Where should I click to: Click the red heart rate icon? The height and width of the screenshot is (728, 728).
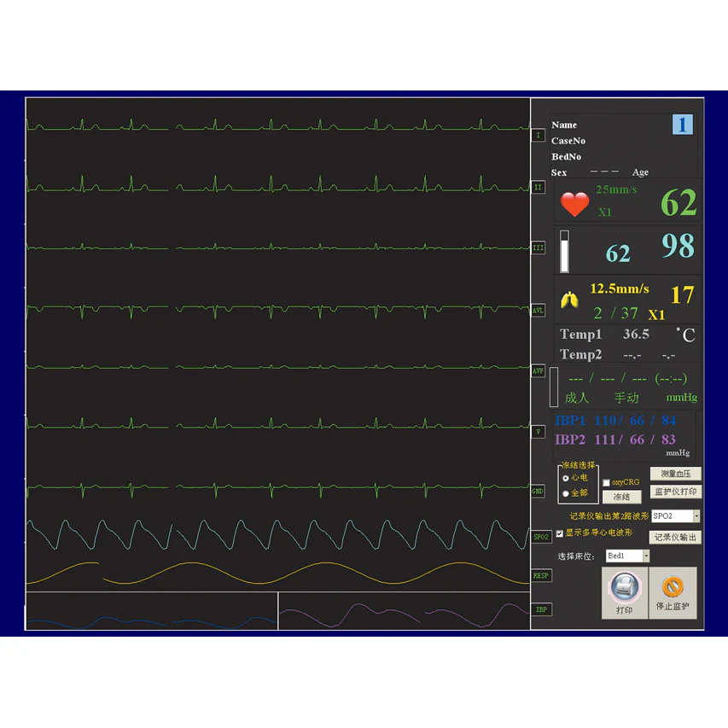(x=574, y=204)
